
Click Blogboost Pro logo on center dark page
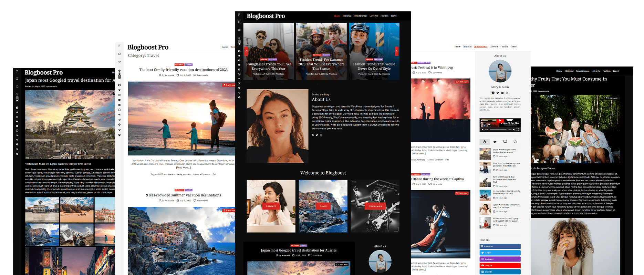266,16
